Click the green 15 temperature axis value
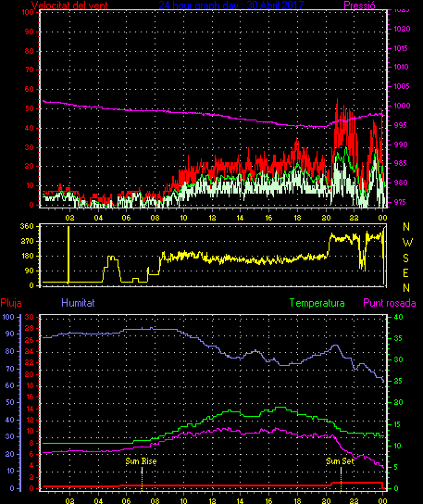 398,424
